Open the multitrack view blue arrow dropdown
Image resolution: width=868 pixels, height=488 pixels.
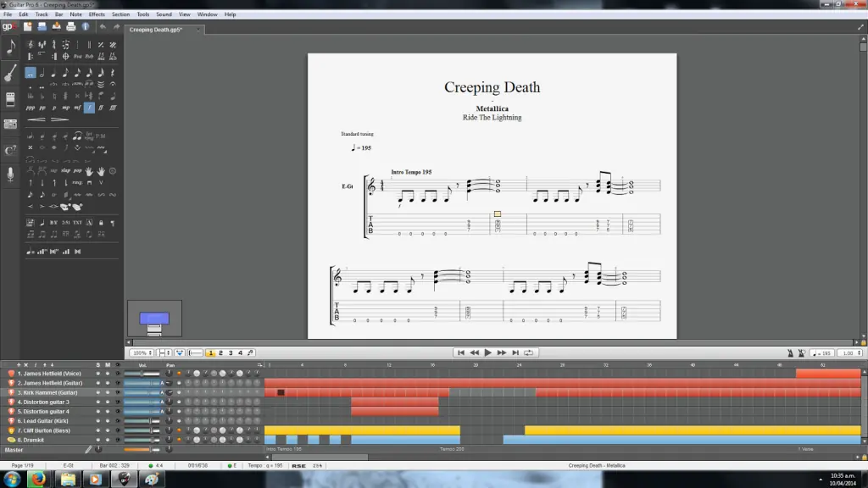(180, 353)
